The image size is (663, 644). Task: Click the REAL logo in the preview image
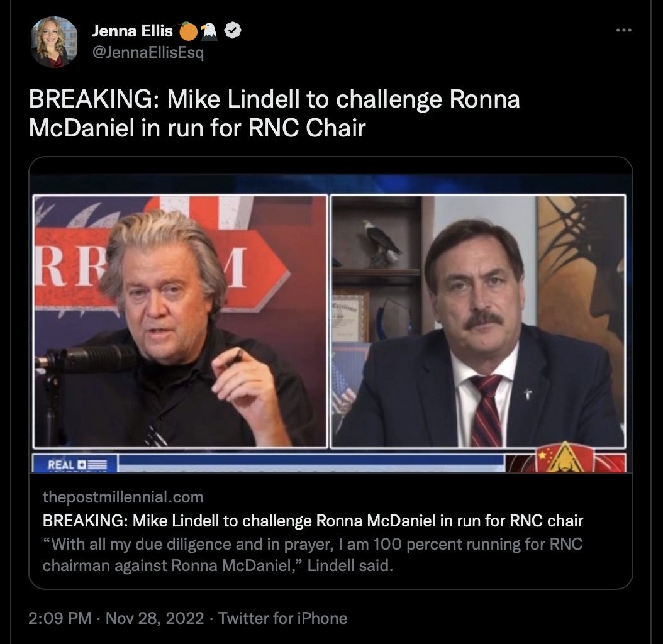(76, 464)
